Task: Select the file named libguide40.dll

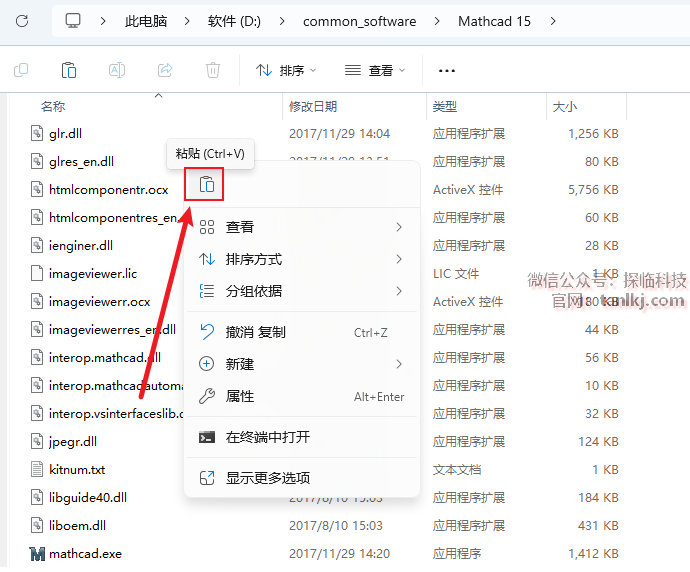Action: (x=88, y=497)
